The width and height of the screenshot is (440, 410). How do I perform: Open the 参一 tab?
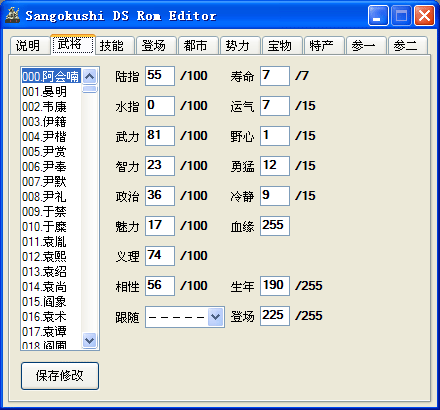click(x=366, y=46)
